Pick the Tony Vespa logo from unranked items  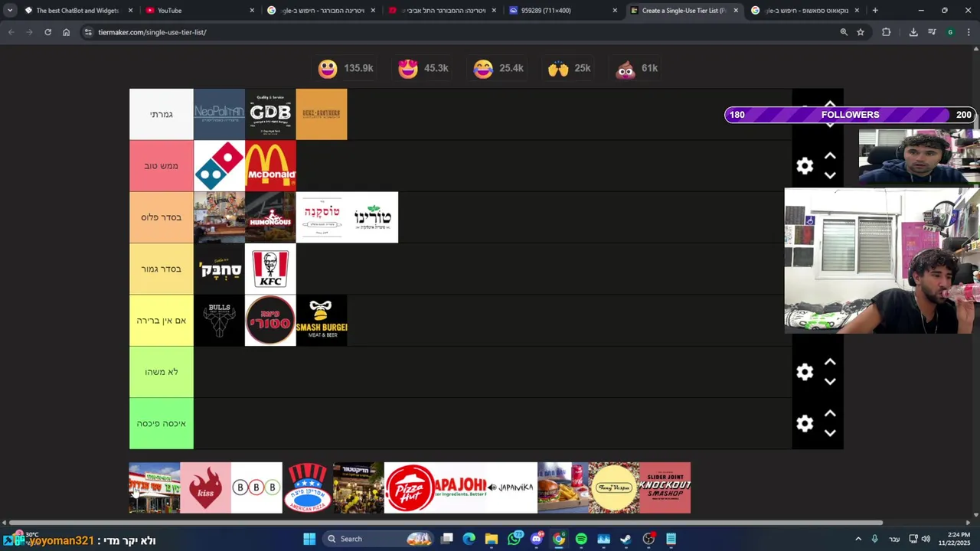614,487
